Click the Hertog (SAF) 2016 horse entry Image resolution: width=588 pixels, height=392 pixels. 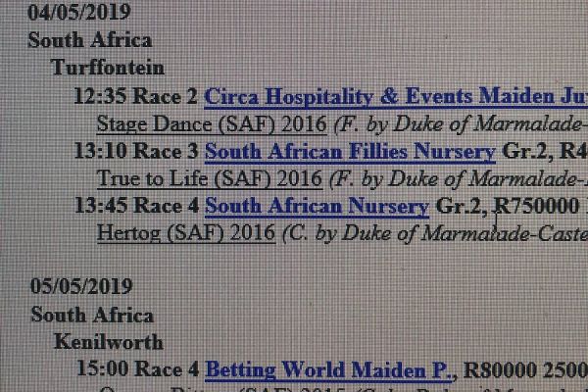[x=186, y=233]
